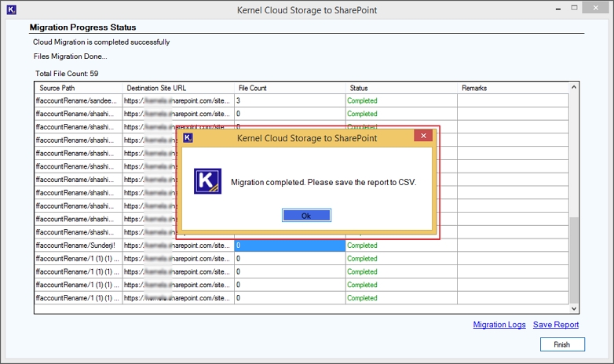This screenshot has height=364, width=614.
Task: Click 'Cloud Migration is completed successfully' text
Action: tap(101, 42)
